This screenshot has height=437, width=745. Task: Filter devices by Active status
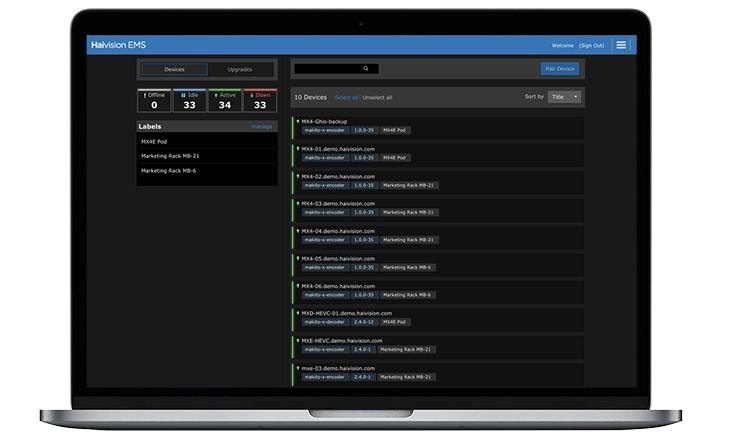coord(225,101)
